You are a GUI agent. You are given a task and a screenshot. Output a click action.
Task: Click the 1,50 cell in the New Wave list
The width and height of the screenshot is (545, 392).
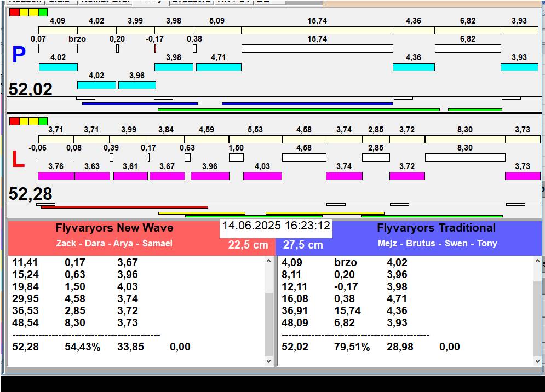pyautogui.click(x=74, y=286)
